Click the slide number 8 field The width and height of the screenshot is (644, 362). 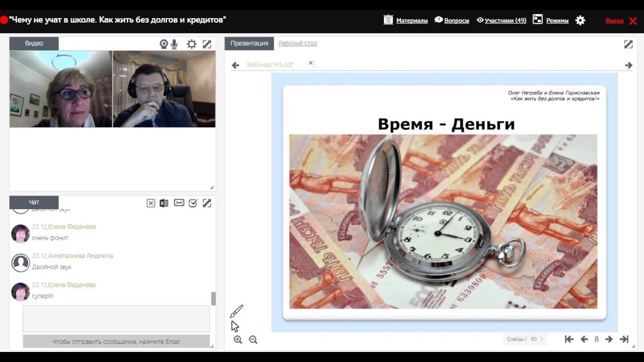[x=596, y=339]
